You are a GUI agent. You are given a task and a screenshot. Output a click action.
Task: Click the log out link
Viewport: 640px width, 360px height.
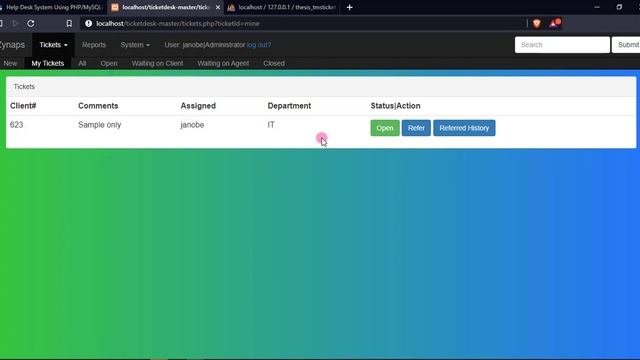click(x=259, y=45)
